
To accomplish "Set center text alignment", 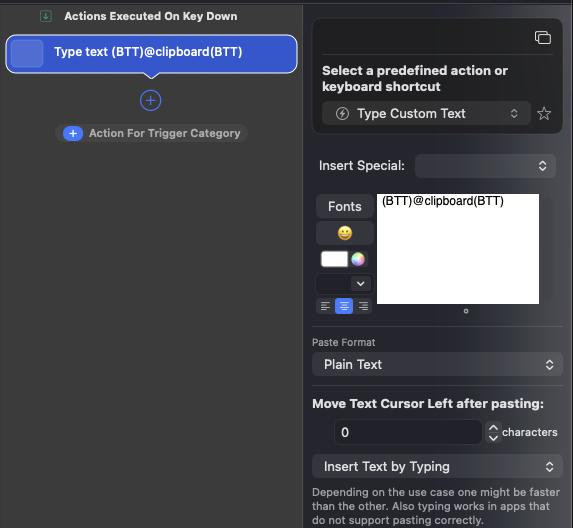I will point(344,306).
